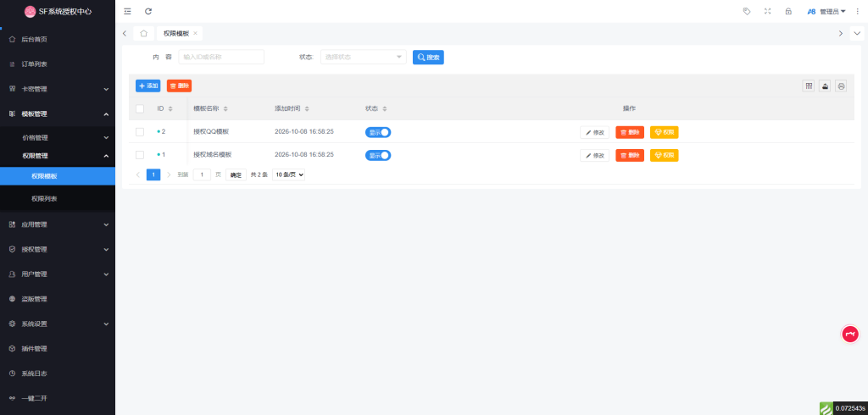Toggle 显示 switch for 授权QQ模板

click(378, 132)
